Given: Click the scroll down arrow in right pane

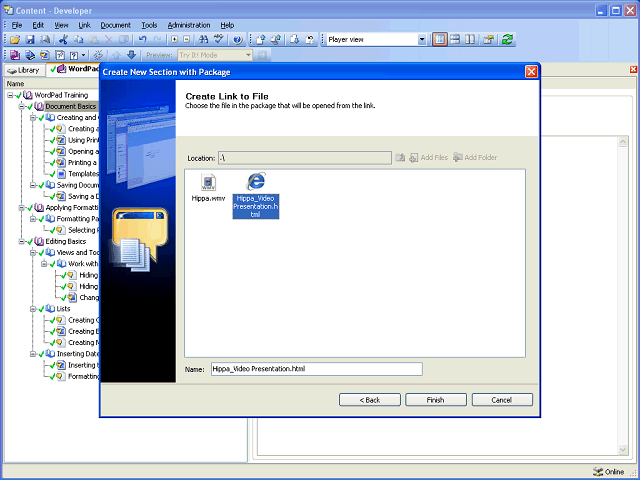Looking at the screenshot, I should [623, 450].
